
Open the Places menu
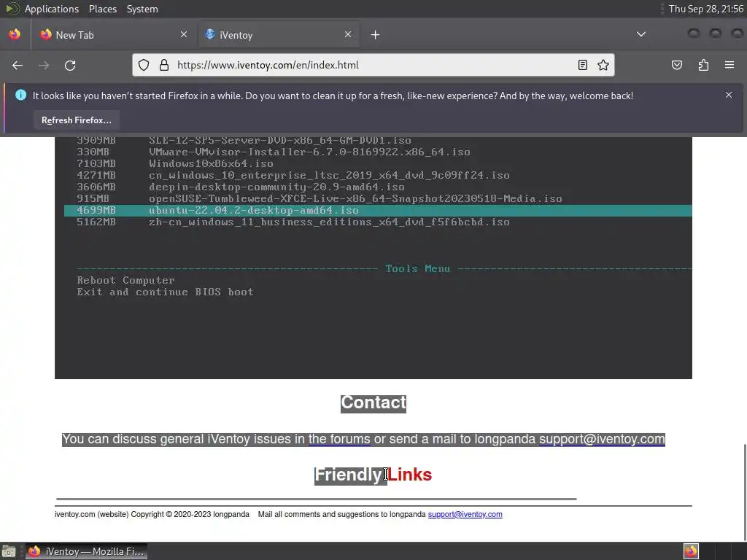point(103,9)
